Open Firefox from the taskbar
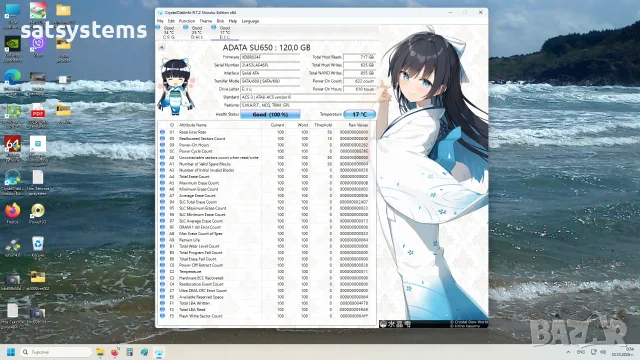The height and width of the screenshot is (360, 640). coord(115,352)
